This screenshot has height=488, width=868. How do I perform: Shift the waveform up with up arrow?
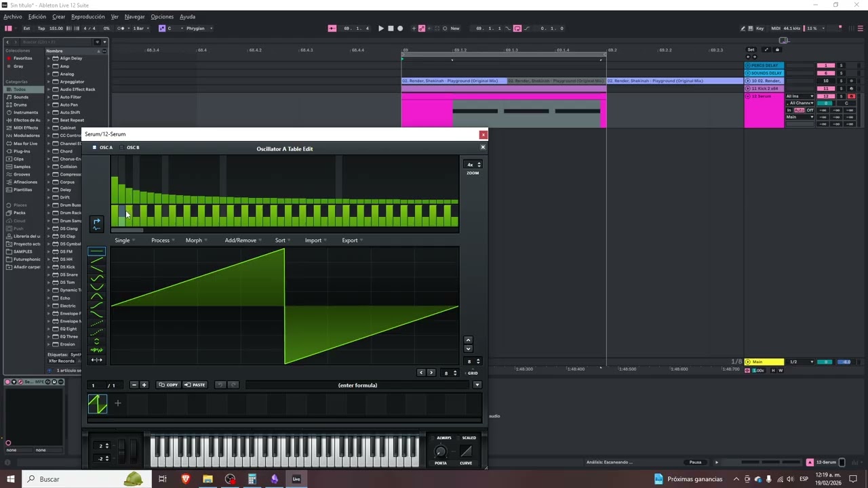(x=468, y=340)
